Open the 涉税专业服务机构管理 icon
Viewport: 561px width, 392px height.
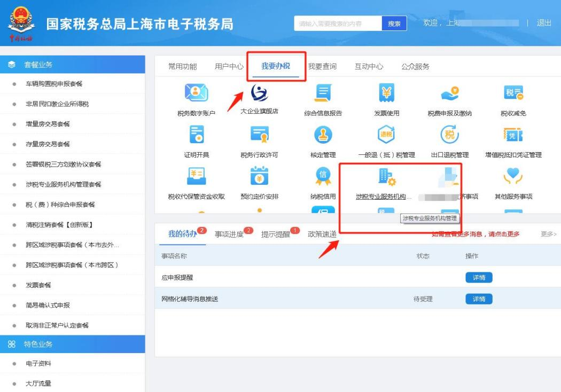click(x=386, y=176)
